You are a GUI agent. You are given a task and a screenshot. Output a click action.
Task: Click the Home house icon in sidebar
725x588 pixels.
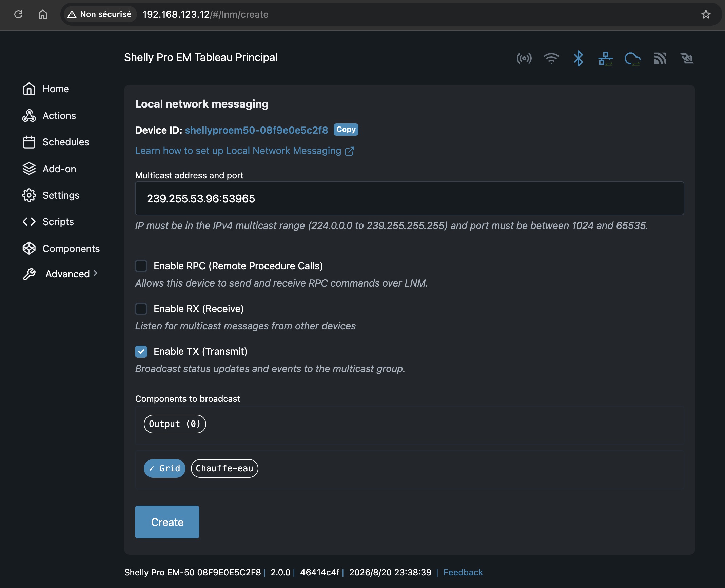29,89
